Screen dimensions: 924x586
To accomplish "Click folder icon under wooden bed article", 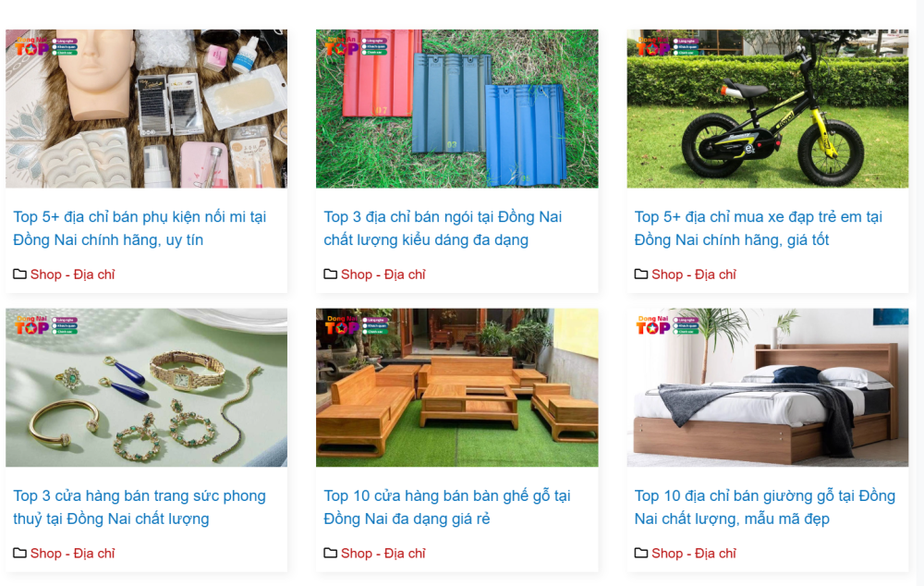I will 641,553.
